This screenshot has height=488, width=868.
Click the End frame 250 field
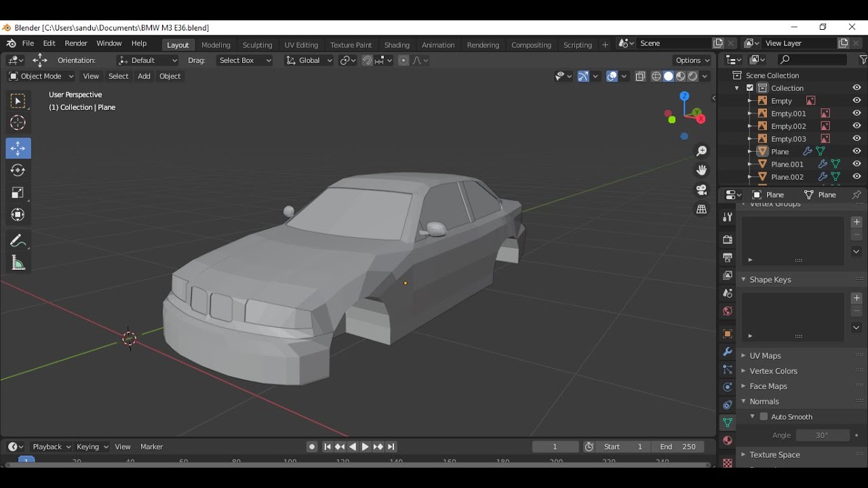pos(677,447)
